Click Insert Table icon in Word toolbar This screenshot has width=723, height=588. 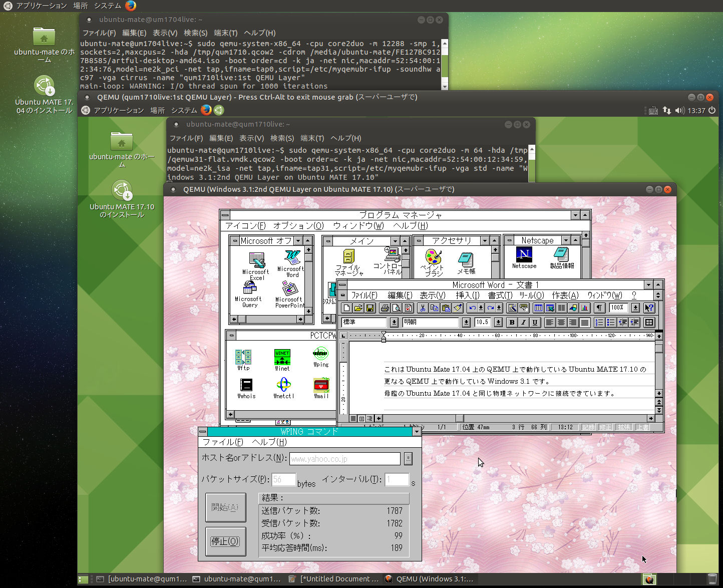pos(538,308)
